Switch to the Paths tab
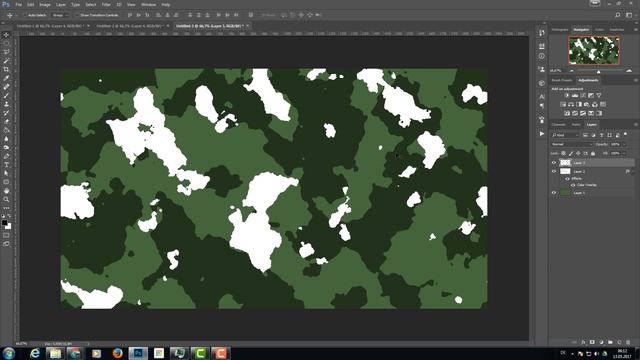 pos(576,124)
